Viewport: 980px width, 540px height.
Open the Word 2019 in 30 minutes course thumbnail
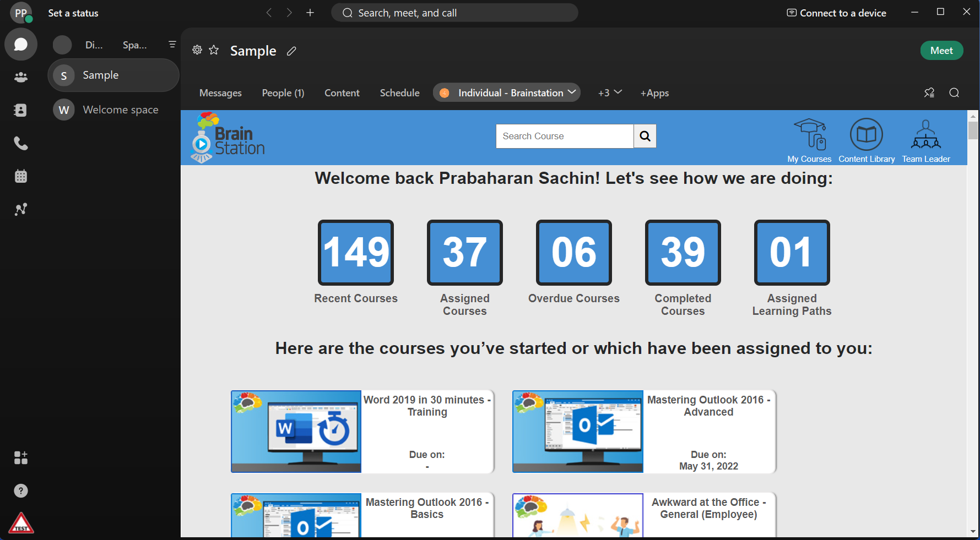click(x=296, y=431)
